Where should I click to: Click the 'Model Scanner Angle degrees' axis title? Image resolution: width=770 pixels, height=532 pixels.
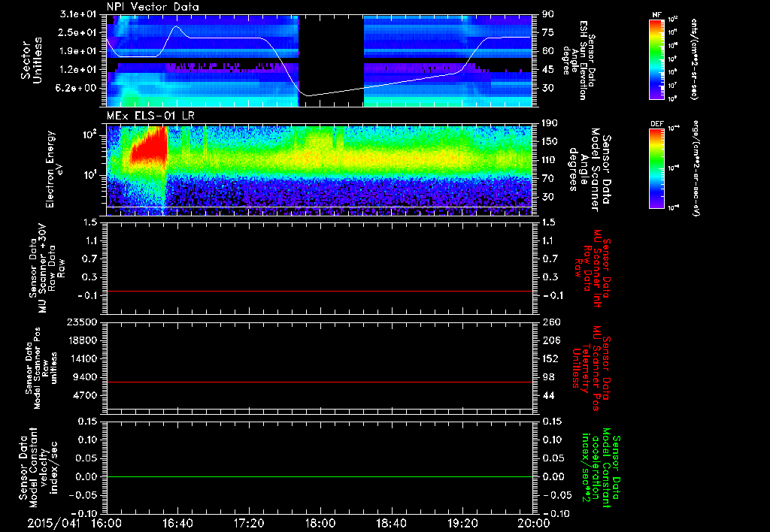[590, 169]
